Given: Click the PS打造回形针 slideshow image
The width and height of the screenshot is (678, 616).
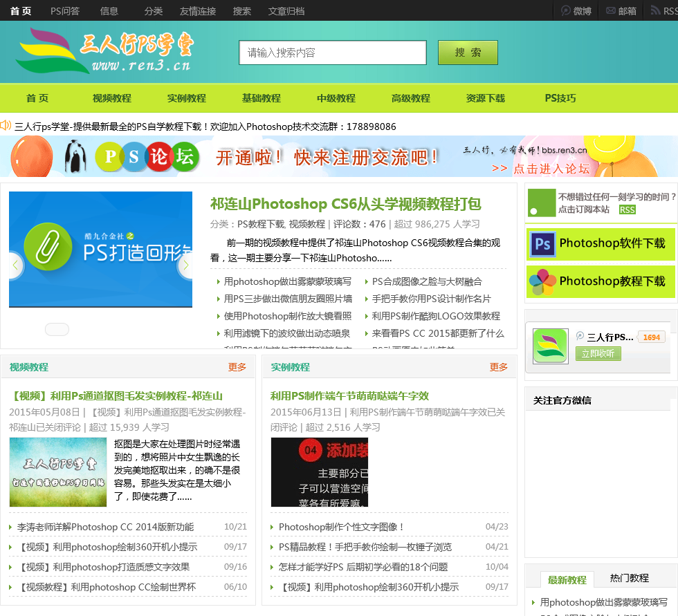Looking at the screenshot, I should pos(101,250).
